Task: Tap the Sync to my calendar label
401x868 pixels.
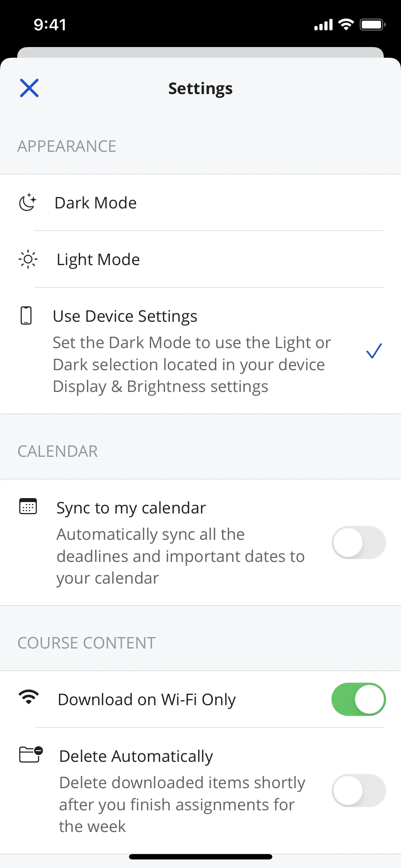Action: pos(131,508)
